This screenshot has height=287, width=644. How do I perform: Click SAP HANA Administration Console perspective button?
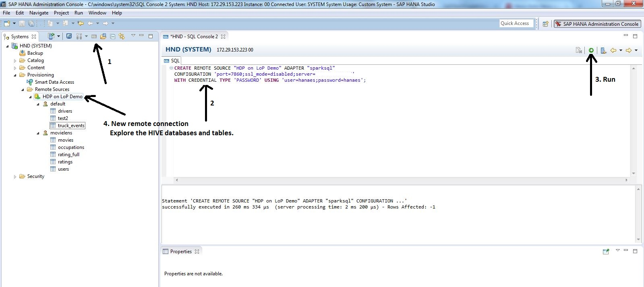[x=597, y=24]
